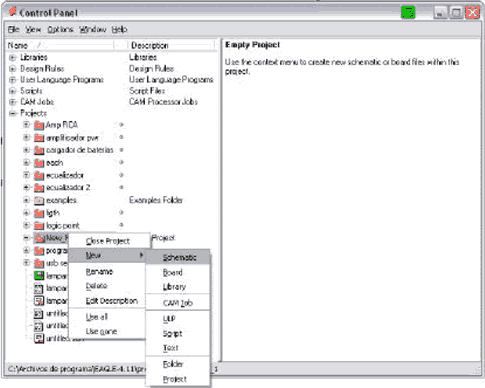Open the Help menu
The width and height of the screenshot is (485, 388).
(x=119, y=30)
